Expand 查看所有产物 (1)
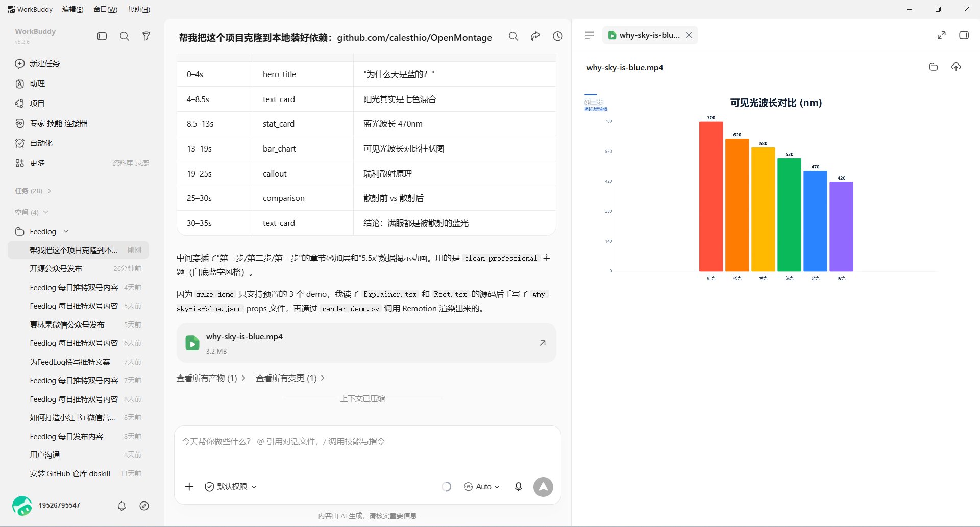The width and height of the screenshot is (980, 527). (x=211, y=379)
